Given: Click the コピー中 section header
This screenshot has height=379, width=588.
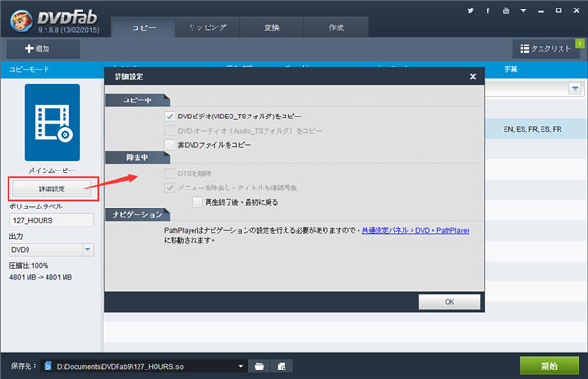Looking at the screenshot, I should (x=138, y=100).
